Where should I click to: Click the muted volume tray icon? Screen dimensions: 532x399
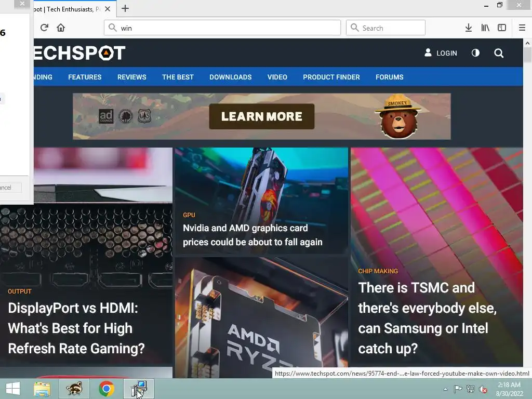pos(483,389)
